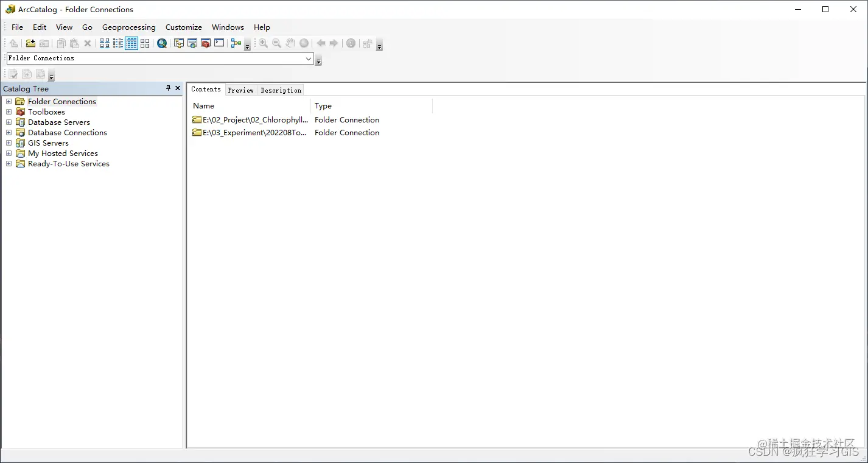Open the View menu
The height and width of the screenshot is (463, 868).
64,27
